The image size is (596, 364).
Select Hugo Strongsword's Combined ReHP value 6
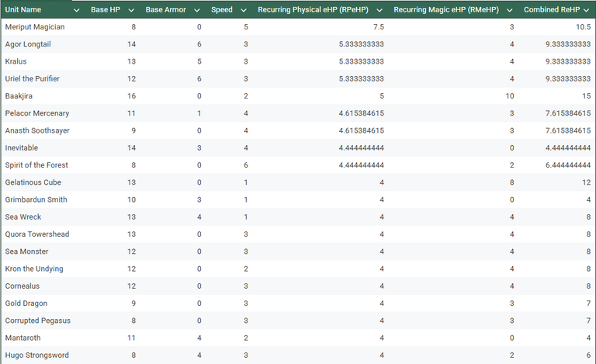588,355
